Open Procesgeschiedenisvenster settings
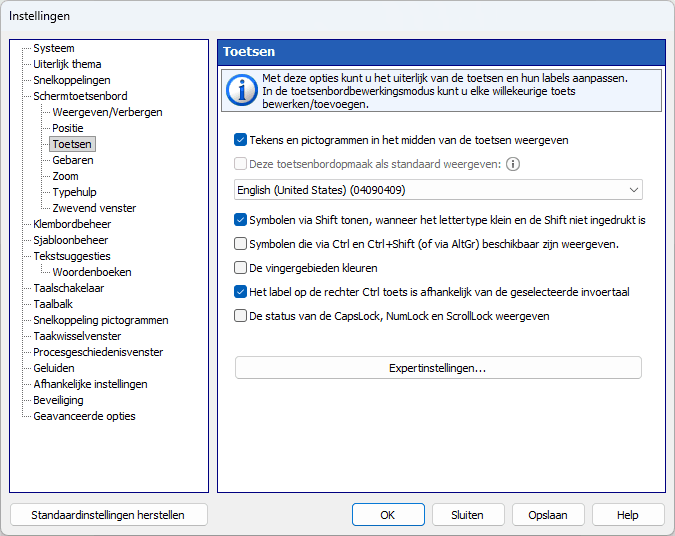Screen dimensions: 675x536 (98, 352)
